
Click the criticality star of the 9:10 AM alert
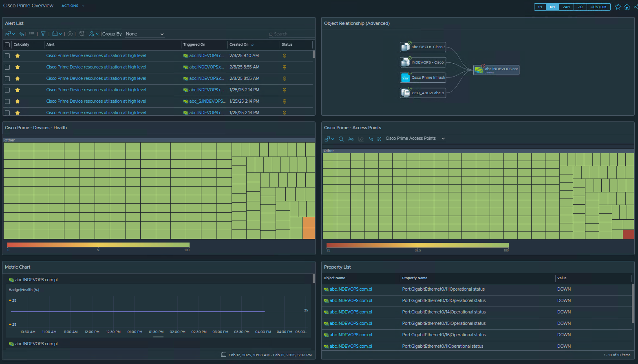18,56
